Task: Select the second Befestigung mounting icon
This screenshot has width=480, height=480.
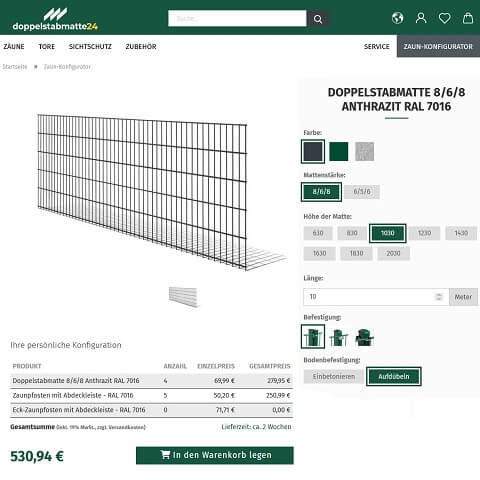Action: click(338, 337)
